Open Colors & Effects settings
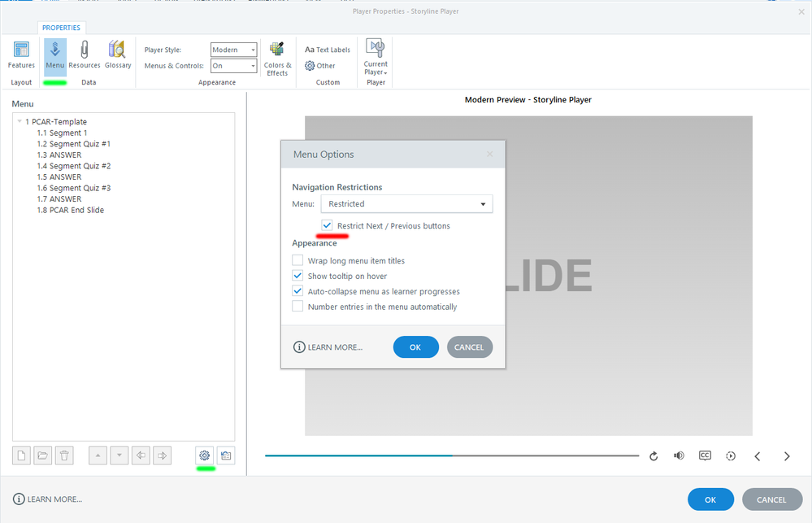Image resolution: width=812 pixels, height=523 pixels. pyautogui.click(x=277, y=59)
